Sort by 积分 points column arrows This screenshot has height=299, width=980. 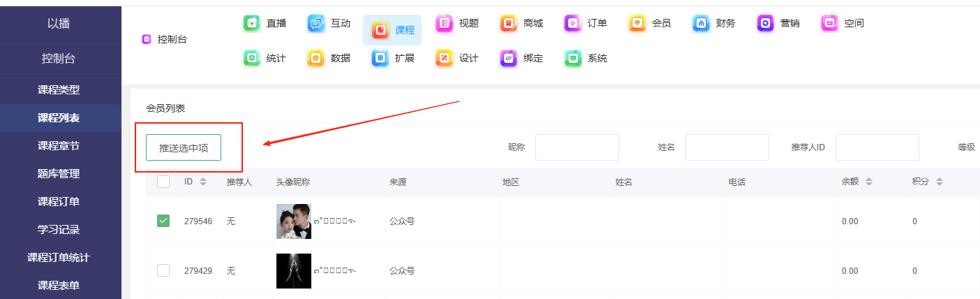940,182
